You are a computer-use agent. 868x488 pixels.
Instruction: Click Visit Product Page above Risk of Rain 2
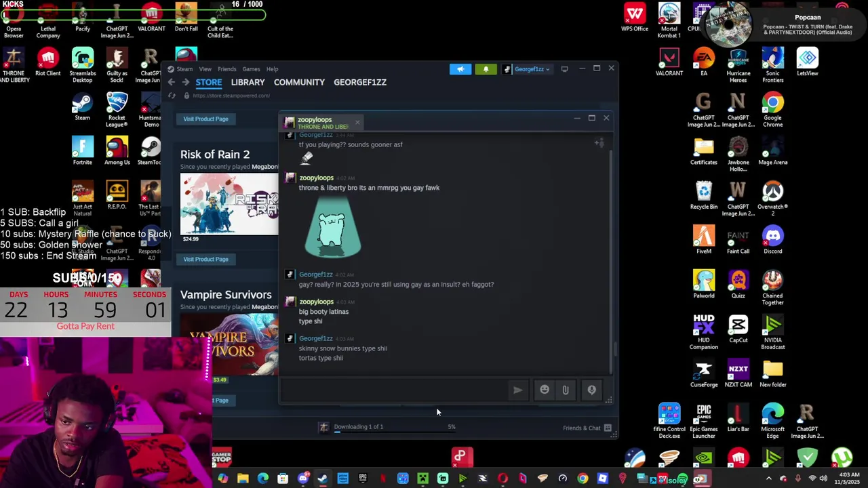click(205, 119)
